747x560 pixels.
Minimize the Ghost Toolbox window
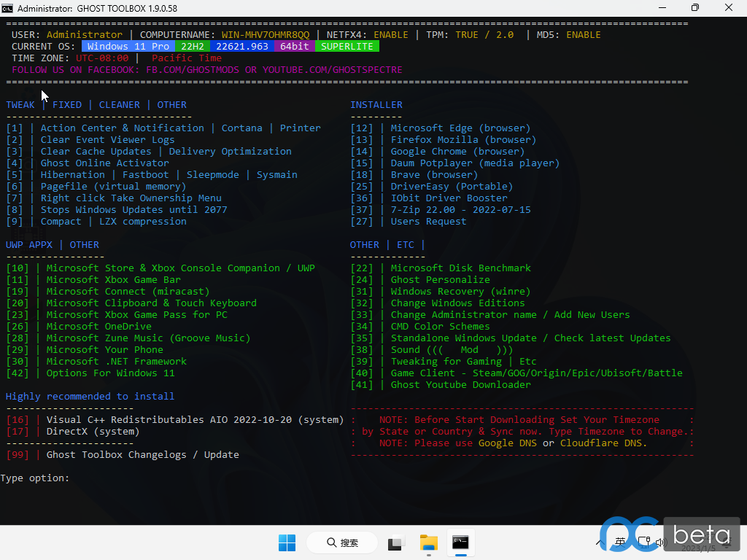662,8
